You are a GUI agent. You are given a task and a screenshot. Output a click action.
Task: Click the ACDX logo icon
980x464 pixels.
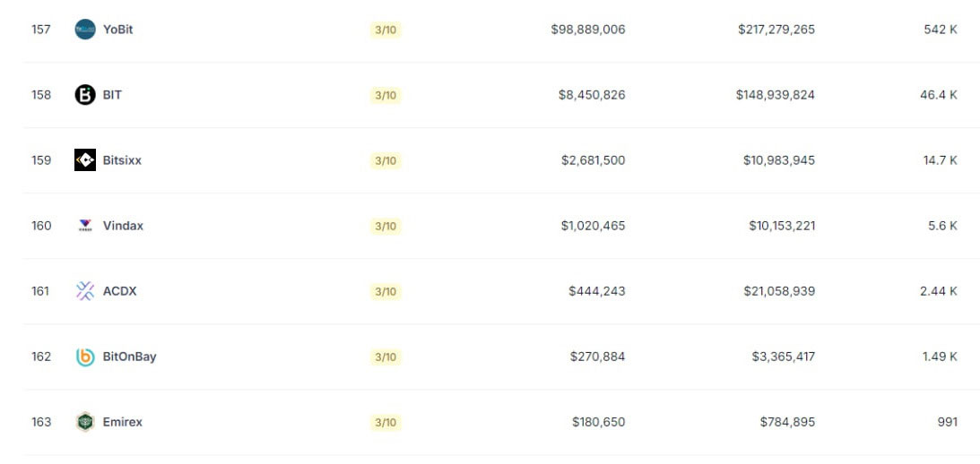tap(85, 291)
